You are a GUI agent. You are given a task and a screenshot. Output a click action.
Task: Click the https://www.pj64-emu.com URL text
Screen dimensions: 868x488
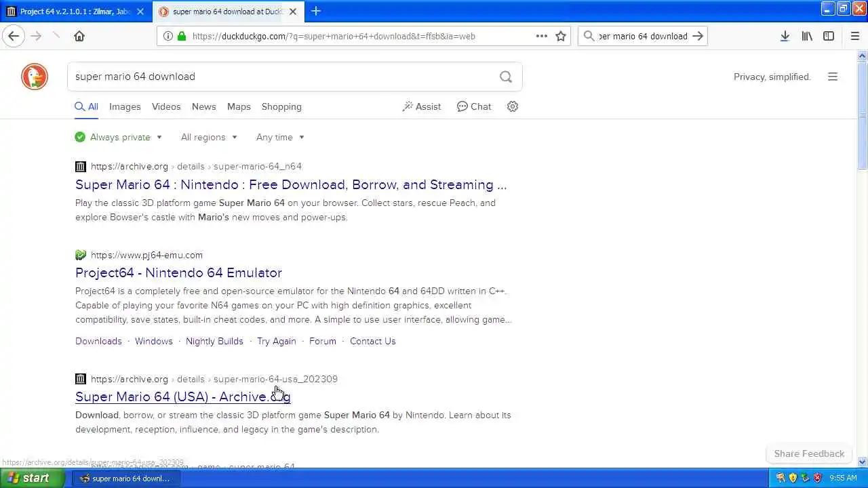coord(146,255)
